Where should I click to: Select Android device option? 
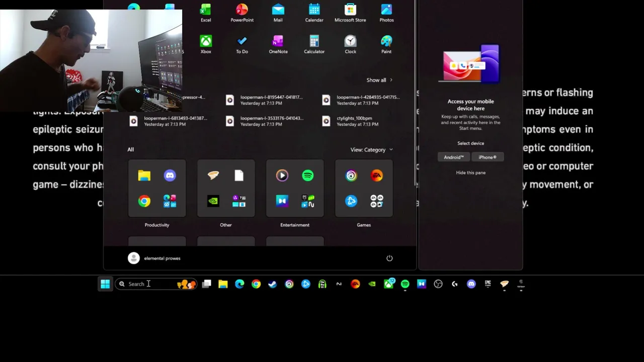point(454,157)
